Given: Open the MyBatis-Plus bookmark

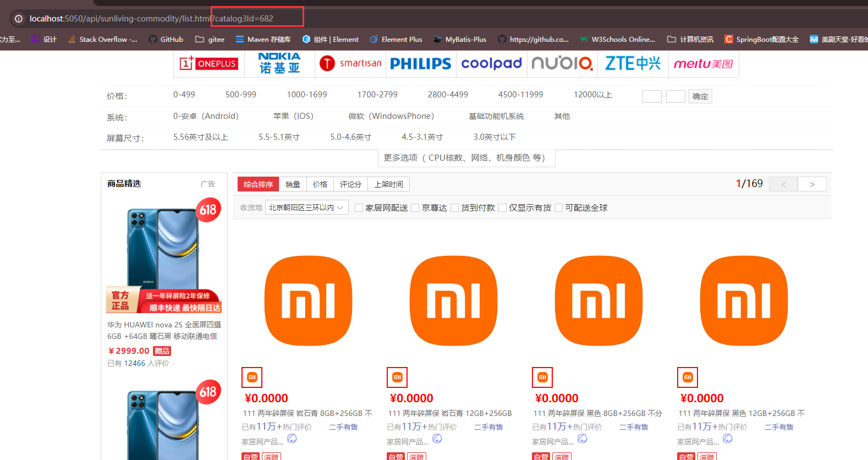Looking at the screenshot, I should point(460,39).
